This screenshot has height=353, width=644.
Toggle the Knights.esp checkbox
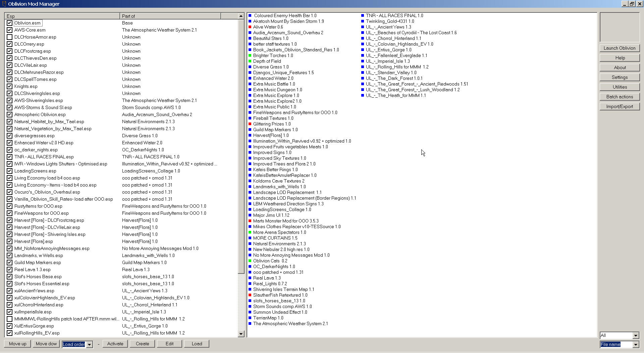[9, 86]
